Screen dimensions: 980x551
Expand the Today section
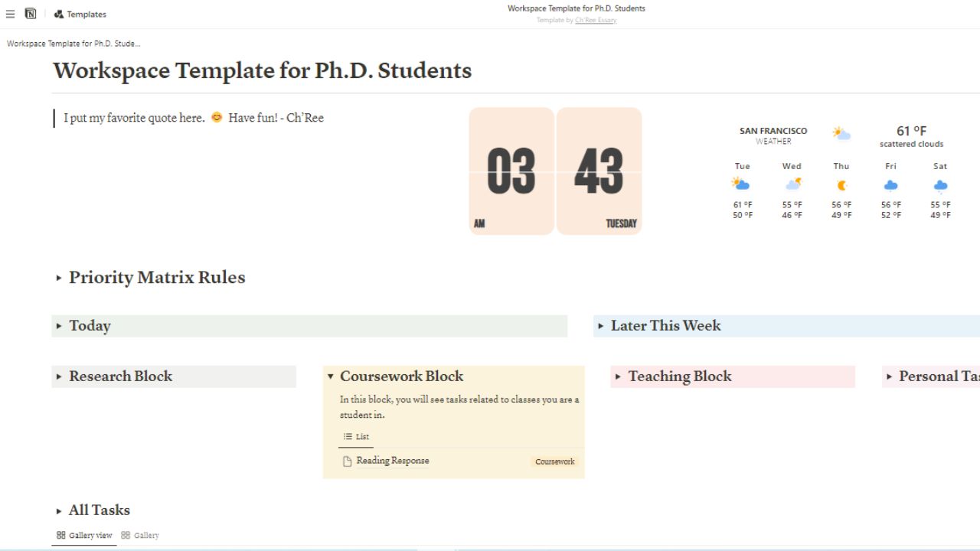[59, 326]
